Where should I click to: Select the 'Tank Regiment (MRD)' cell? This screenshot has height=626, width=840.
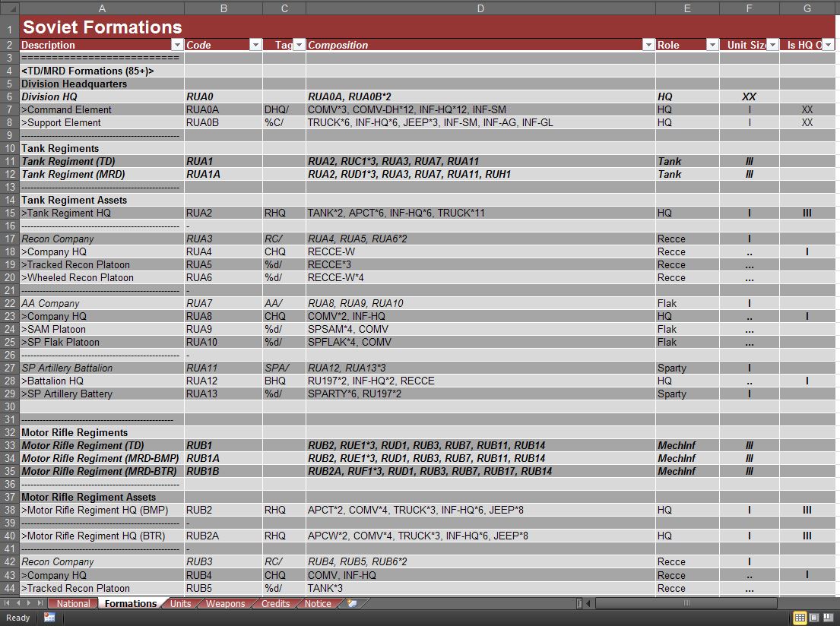pos(102,174)
